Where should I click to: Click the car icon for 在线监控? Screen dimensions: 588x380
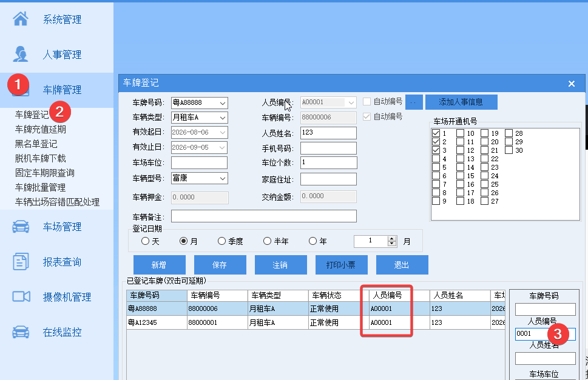(21, 332)
